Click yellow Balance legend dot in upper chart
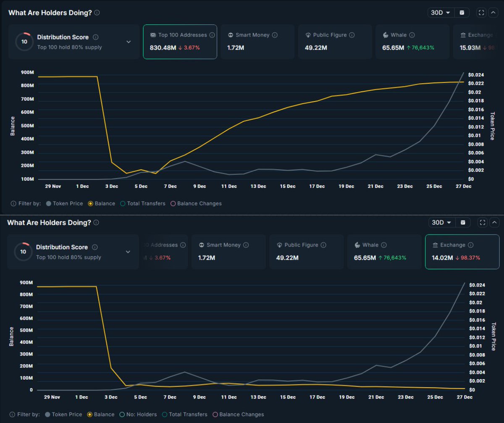The width and height of the screenshot is (504, 423). point(90,203)
